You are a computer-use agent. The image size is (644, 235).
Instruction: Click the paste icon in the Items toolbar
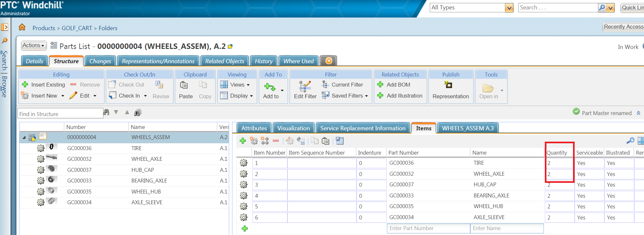325,141
